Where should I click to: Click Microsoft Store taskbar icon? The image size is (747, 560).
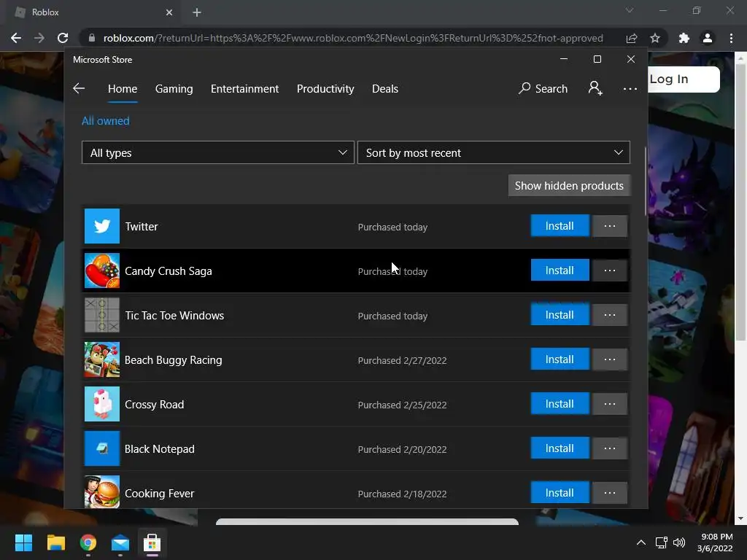pos(152,542)
